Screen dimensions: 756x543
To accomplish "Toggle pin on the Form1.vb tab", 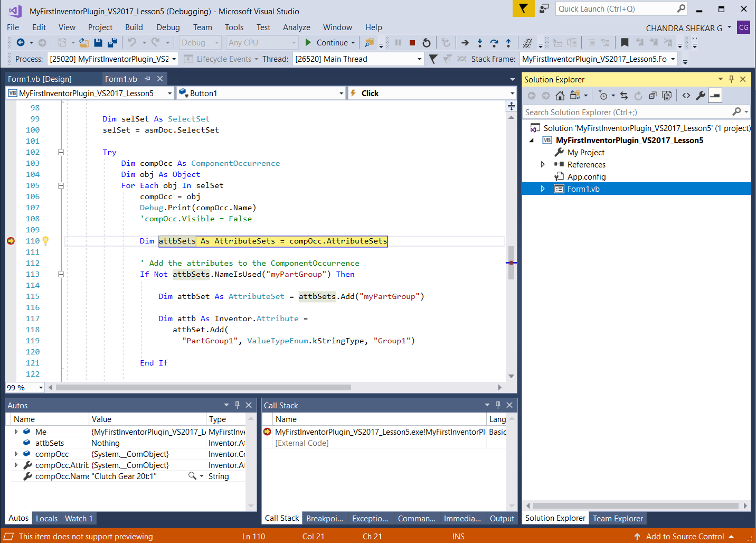I will [147, 79].
